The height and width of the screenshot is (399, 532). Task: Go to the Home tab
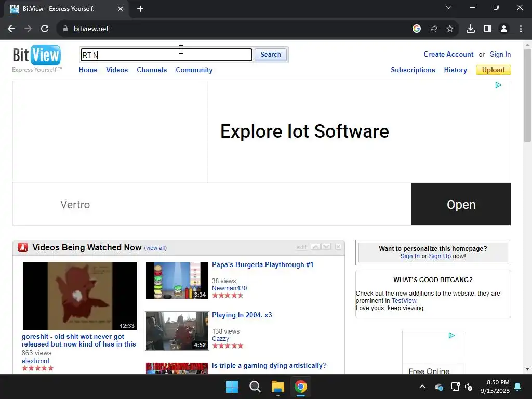88,70
